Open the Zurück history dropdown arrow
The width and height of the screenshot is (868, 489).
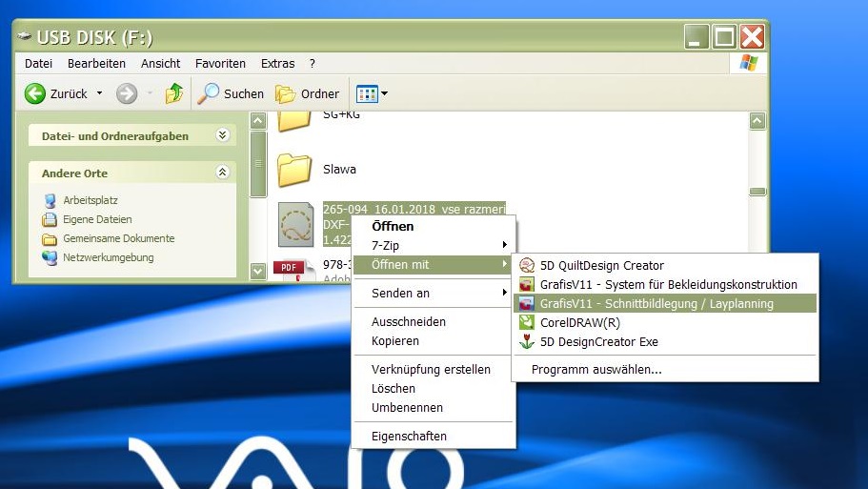coord(100,93)
